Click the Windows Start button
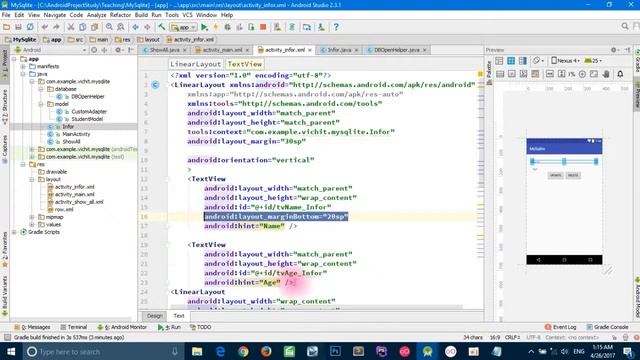Screen dimensions: 640x360 (x=11, y=351)
